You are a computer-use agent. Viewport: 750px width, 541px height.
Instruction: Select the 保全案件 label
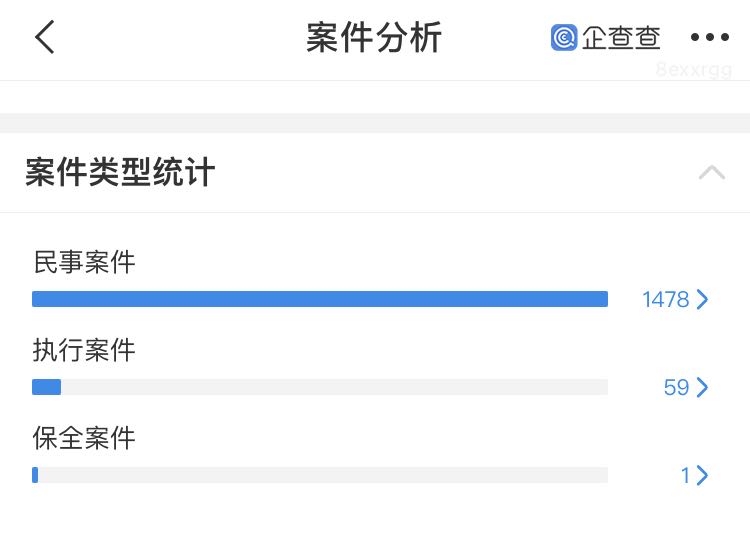point(84,439)
